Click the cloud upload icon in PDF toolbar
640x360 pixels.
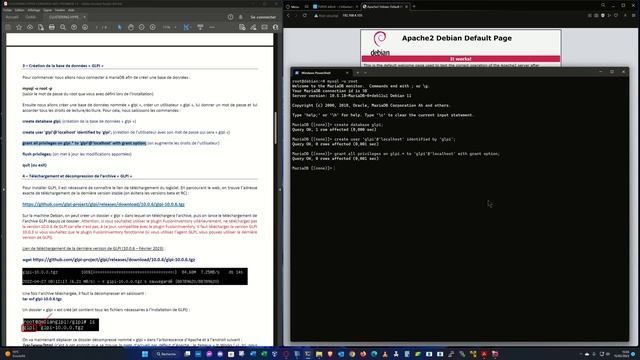[30, 27]
